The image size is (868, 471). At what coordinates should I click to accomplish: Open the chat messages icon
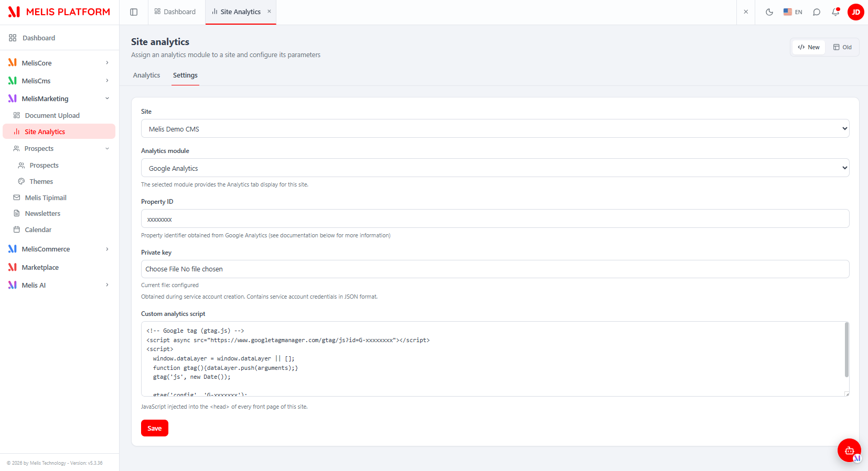(x=817, y=12)
